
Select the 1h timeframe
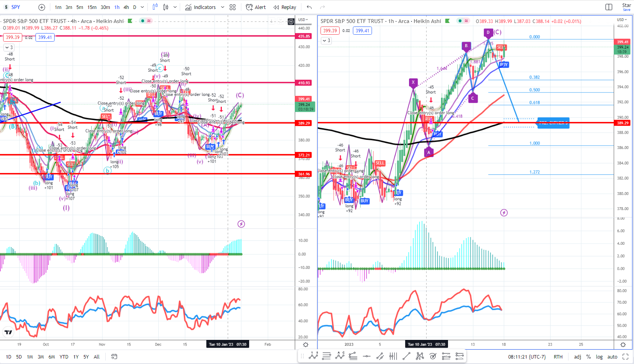tap(117, 7)
